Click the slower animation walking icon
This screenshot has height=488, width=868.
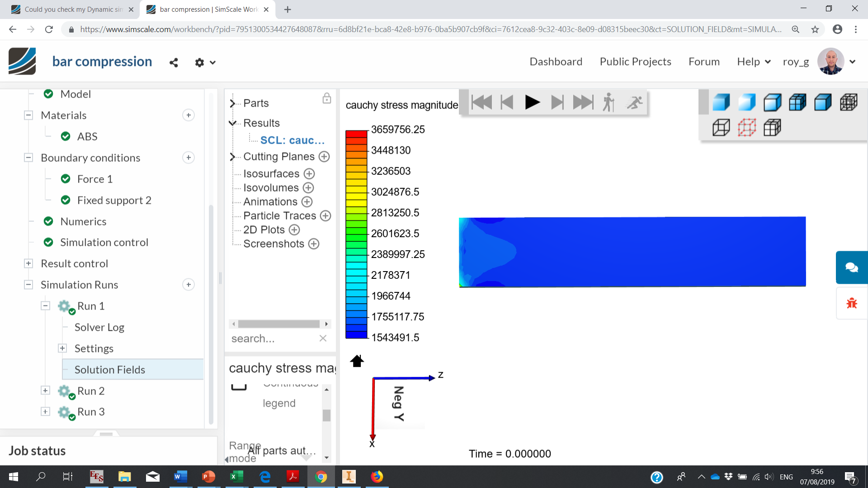(609, 103)
